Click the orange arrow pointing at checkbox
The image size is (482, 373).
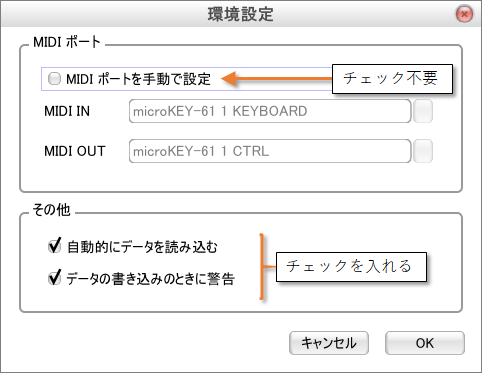[277, 79]
